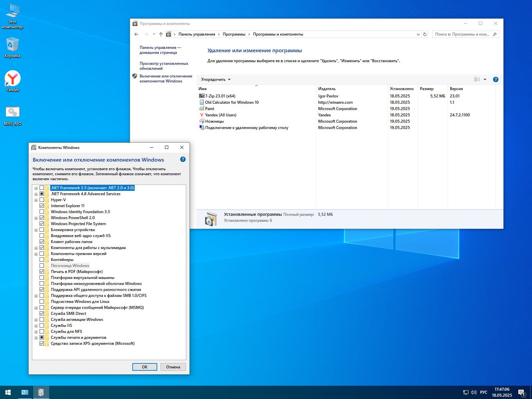Refresh the Programs and Features address bar
This screenshot has height=399, width=532.
coord(425,34)
